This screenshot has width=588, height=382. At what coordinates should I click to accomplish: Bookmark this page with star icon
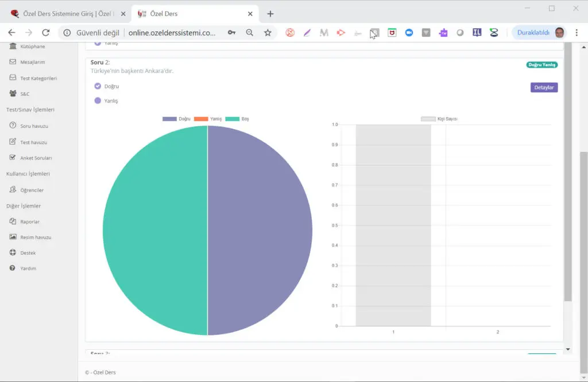click(268, 33)
